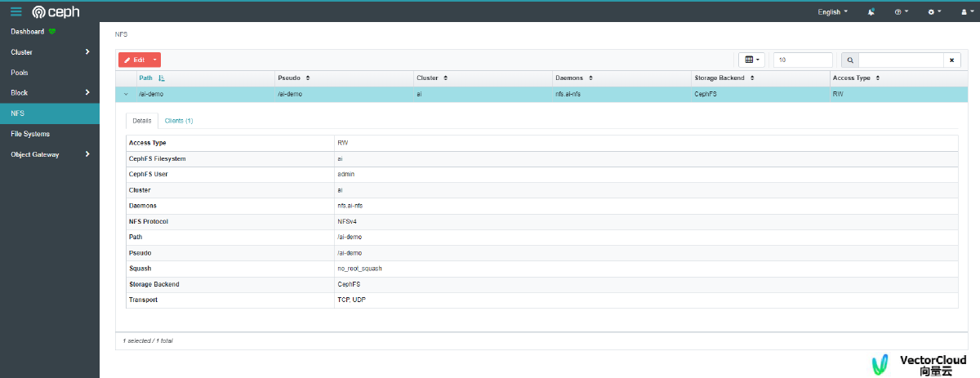
Task: Click the 'no_root_squash' value
Action: click(360, 268)
